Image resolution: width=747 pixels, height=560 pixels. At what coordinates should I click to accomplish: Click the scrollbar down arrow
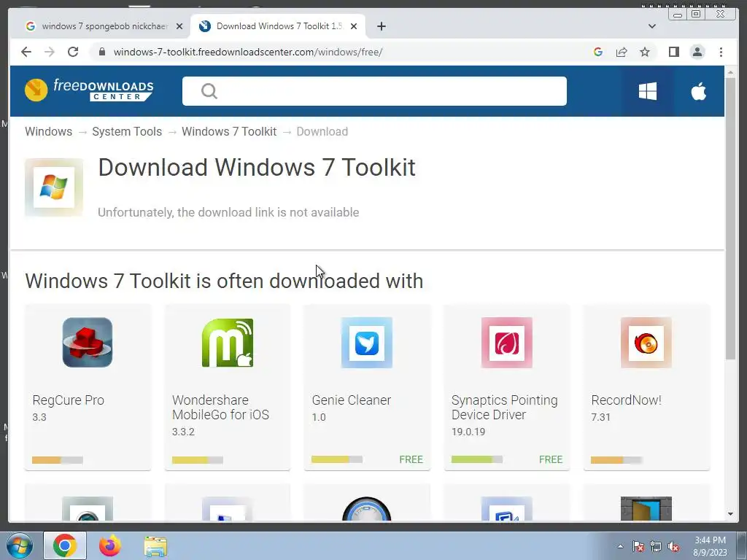(730, 514)
